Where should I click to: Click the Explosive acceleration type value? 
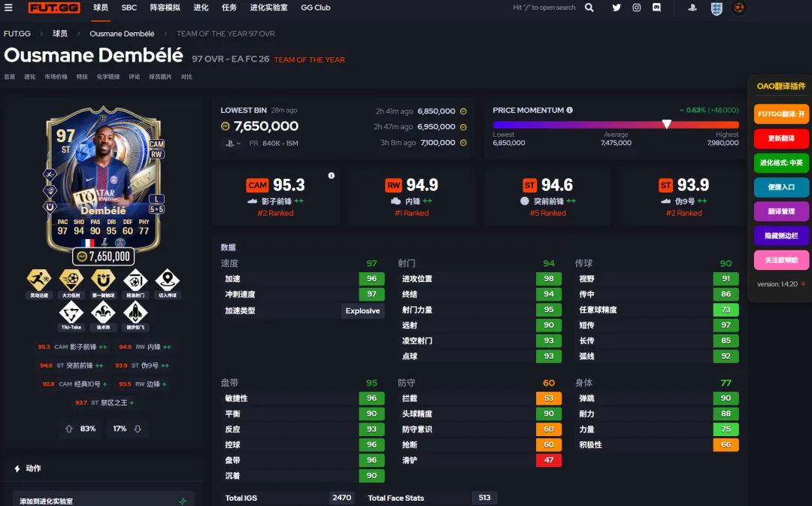[362, 311]
